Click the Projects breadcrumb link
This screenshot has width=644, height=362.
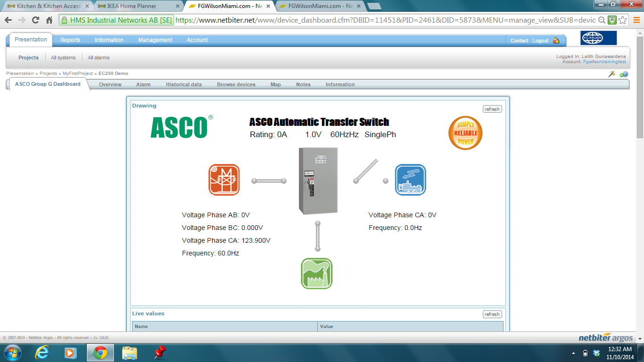pos(48,74)
